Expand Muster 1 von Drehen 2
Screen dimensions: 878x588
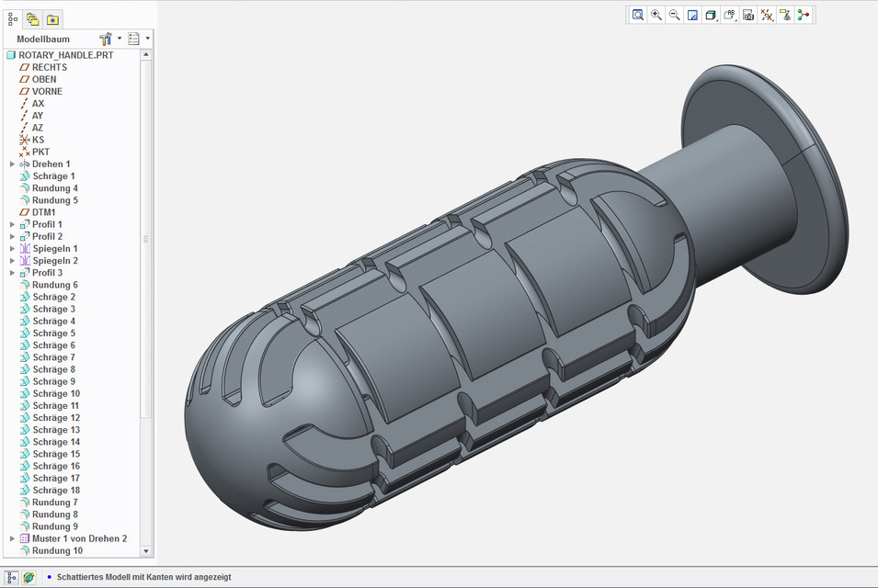point(13,539)
